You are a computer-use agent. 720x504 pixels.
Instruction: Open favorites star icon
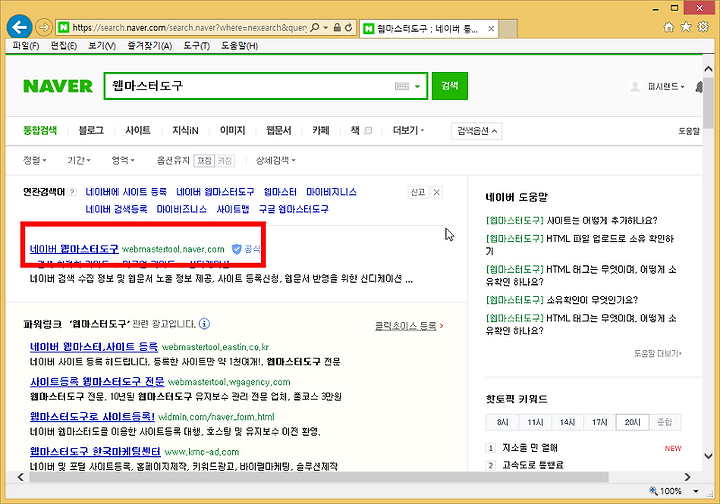[686, 27]
